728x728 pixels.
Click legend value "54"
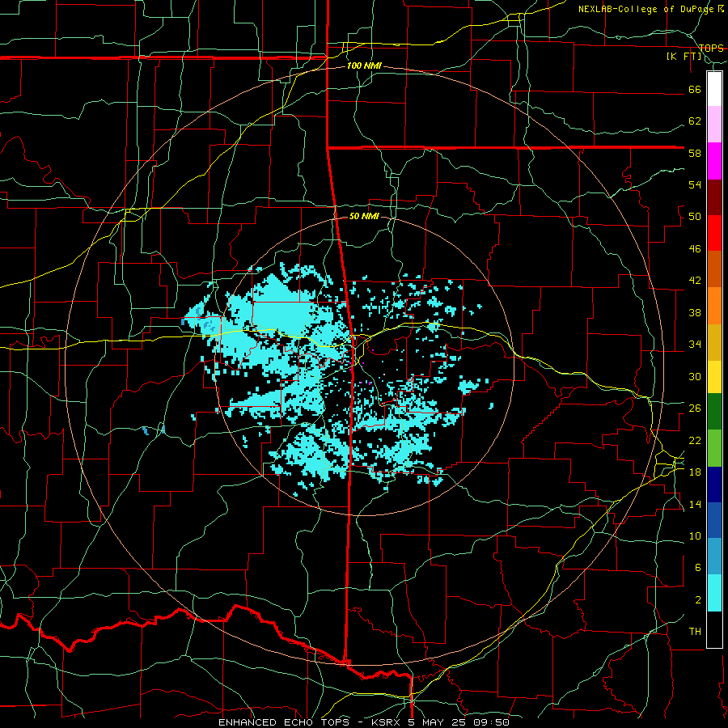pyautogui.click(x=695, y=184)
